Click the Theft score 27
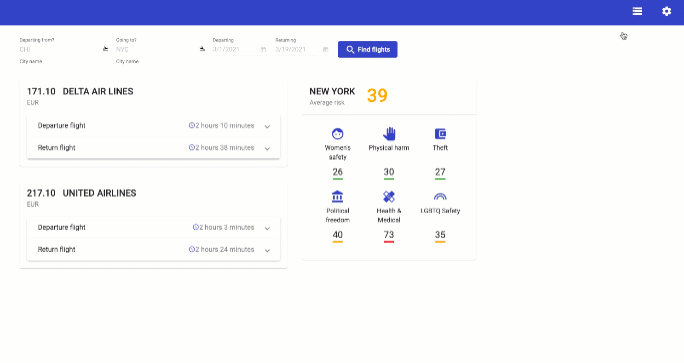The width and height of the screenshot is (684, 363). point(440,172)
